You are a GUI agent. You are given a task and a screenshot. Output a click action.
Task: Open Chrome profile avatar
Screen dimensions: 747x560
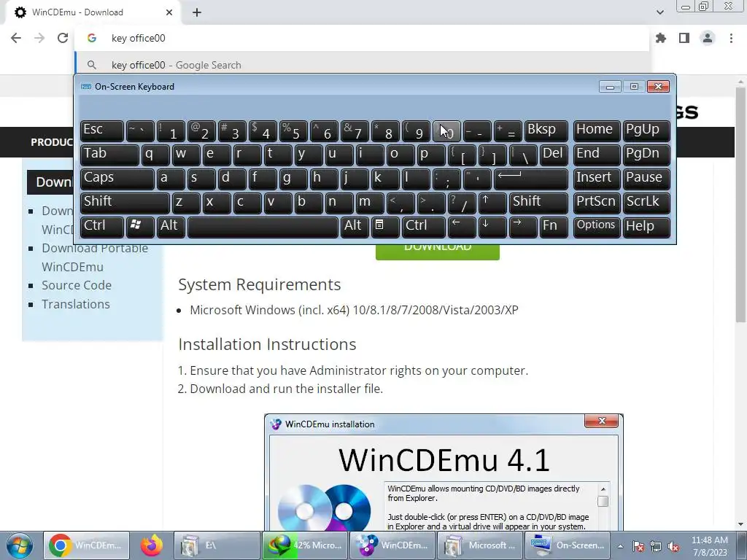click(x=708, y=38)
